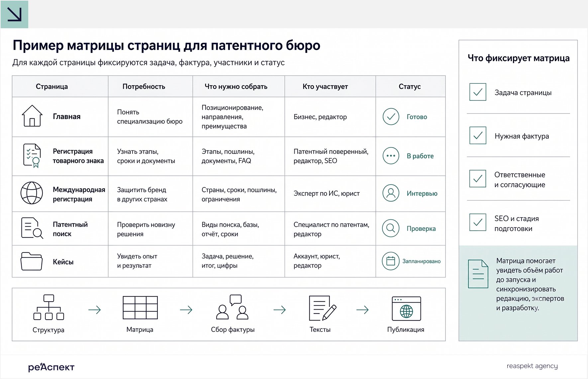Click the document icon in the green note
The height and width of the screenshot is (379, 588).
coord(478,274)
